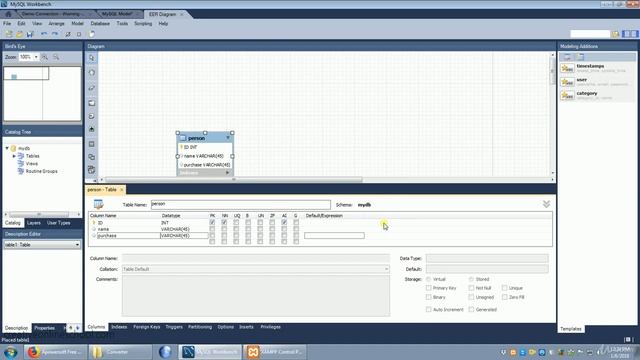
Task: Switch to the Inserts tab
Action: point(246,327)
